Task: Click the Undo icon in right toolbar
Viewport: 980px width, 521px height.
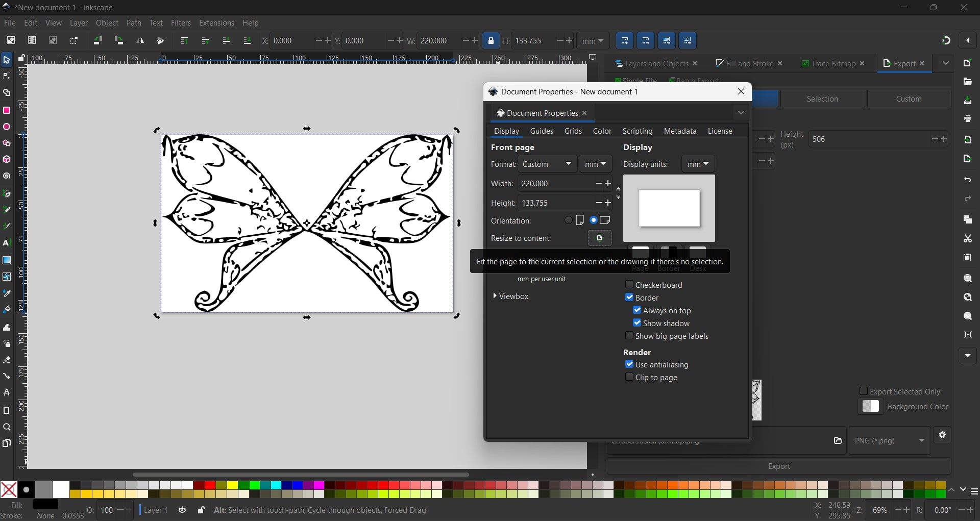Action: 967,180
